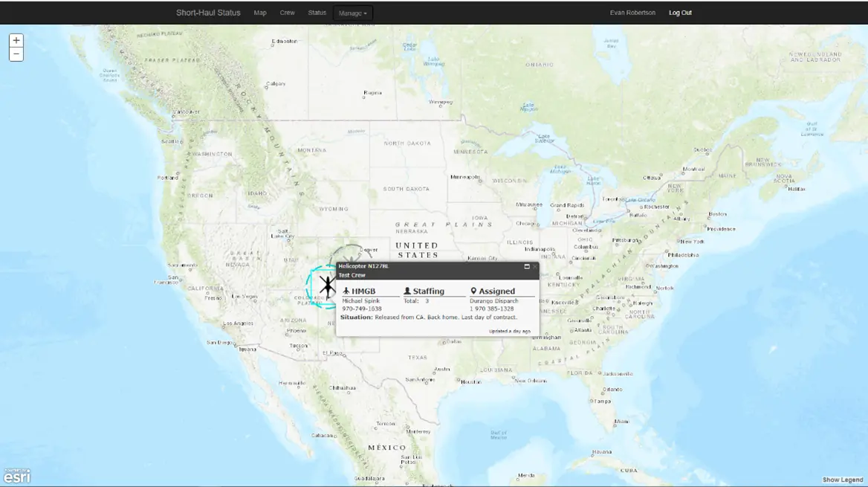Click the Staffing person icon in the popup

pyautogui.click(x=407, y=291)
